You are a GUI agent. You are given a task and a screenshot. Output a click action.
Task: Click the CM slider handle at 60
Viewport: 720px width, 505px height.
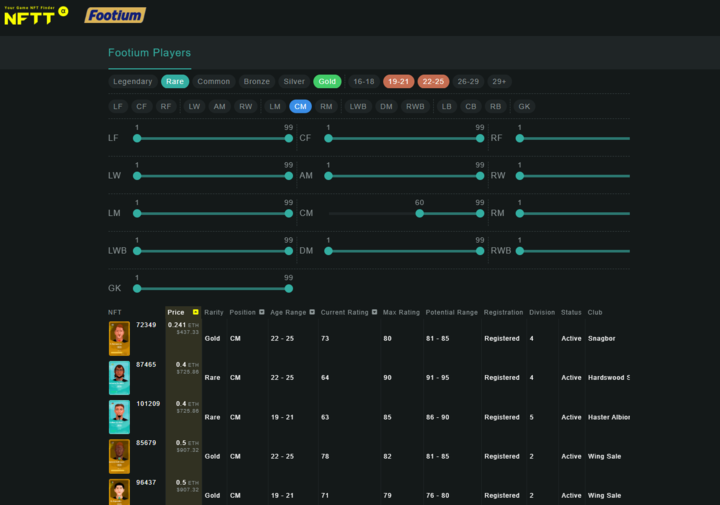point(419,213)
